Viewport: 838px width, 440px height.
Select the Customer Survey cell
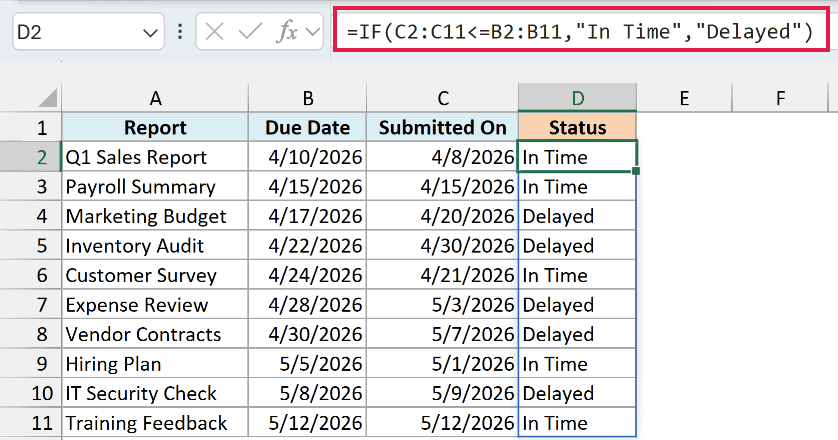[x=155, y=275]
